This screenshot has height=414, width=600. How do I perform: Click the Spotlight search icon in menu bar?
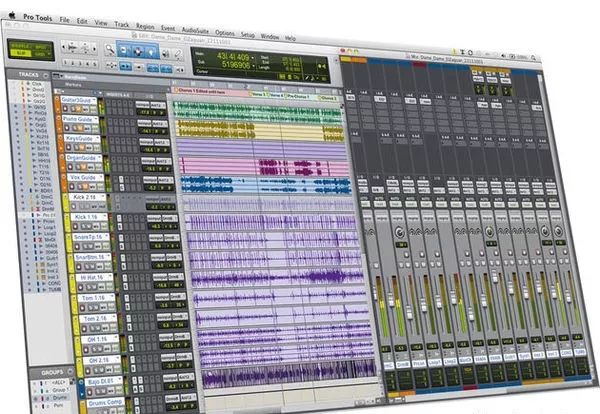click(533, 58)
